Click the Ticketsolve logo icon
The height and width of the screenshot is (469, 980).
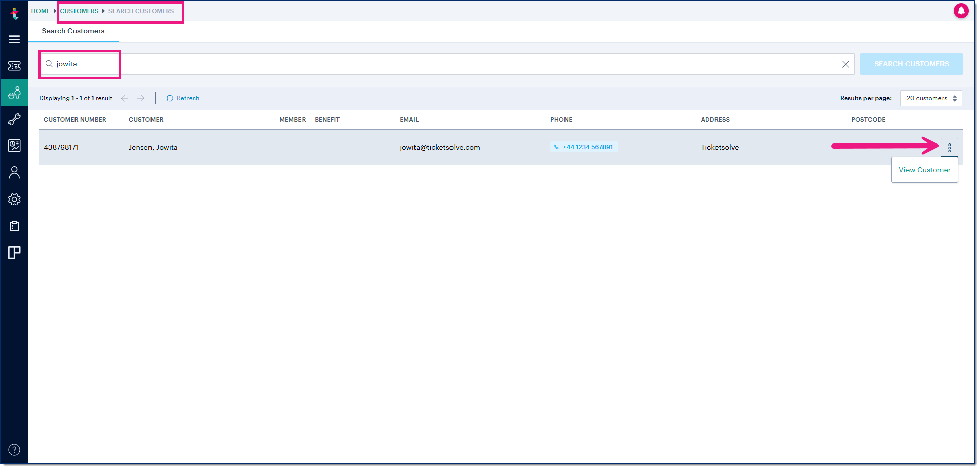coord(14,14)
